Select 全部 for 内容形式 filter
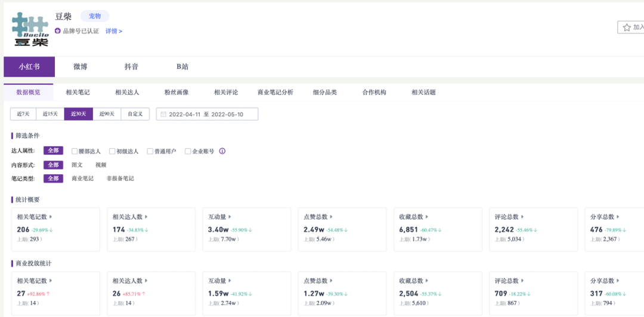This screenshot has height=317, width=644. pos(54,165)
